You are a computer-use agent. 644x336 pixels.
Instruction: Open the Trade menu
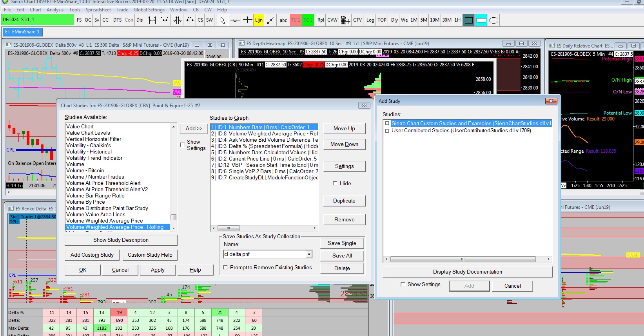pos(122,10)
